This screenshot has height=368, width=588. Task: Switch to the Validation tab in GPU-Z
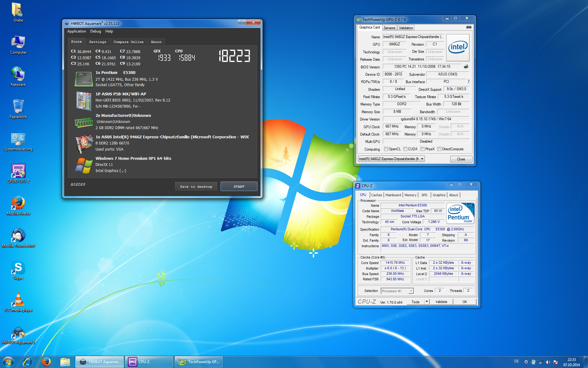(x=406, y=28)
